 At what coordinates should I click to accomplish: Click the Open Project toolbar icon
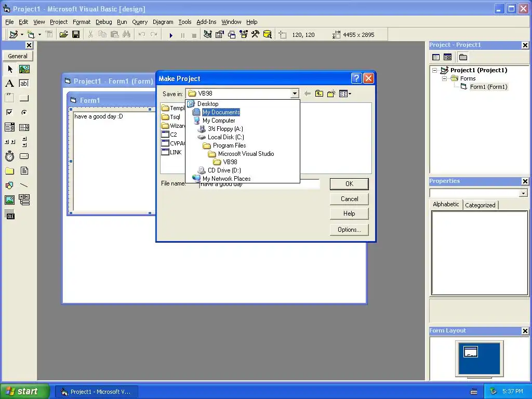point(63,35)
